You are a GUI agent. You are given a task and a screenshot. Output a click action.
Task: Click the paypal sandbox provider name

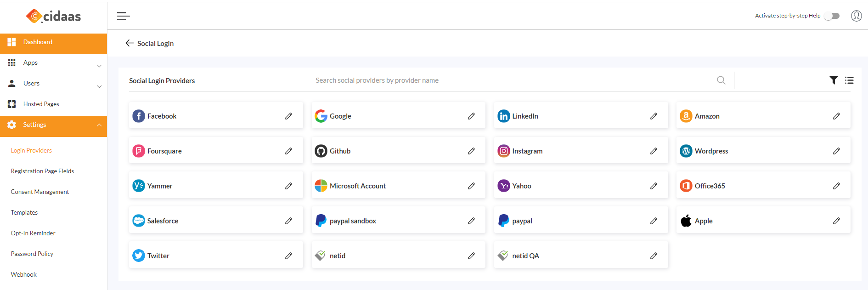(353, 221)
